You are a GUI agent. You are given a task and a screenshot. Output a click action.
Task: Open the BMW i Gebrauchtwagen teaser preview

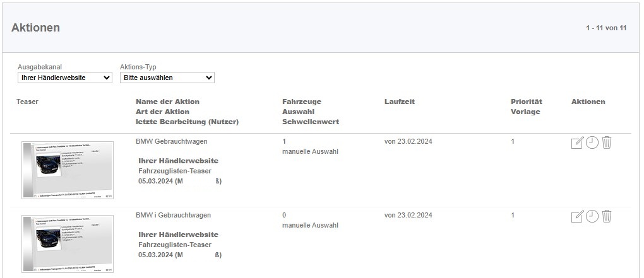click(x=68, y=244)
